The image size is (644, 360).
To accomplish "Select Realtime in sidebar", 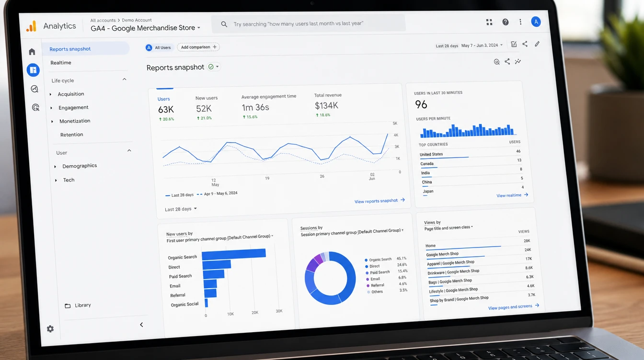I will (x=61, y=63).
